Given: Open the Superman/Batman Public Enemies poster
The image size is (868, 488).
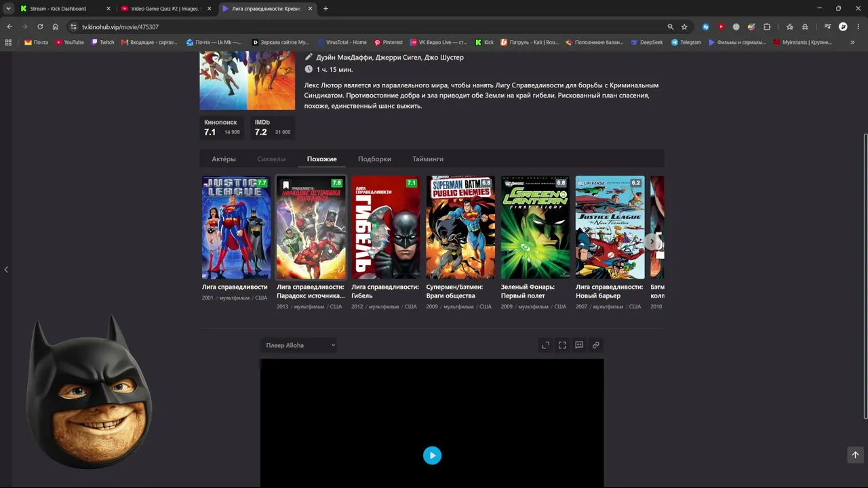Looking at the screenshot, I should pos(460,227).
